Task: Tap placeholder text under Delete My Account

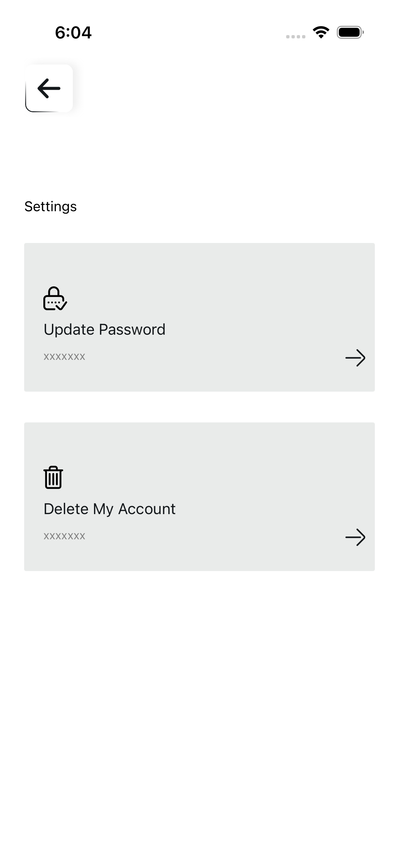Action: [64, 536]
